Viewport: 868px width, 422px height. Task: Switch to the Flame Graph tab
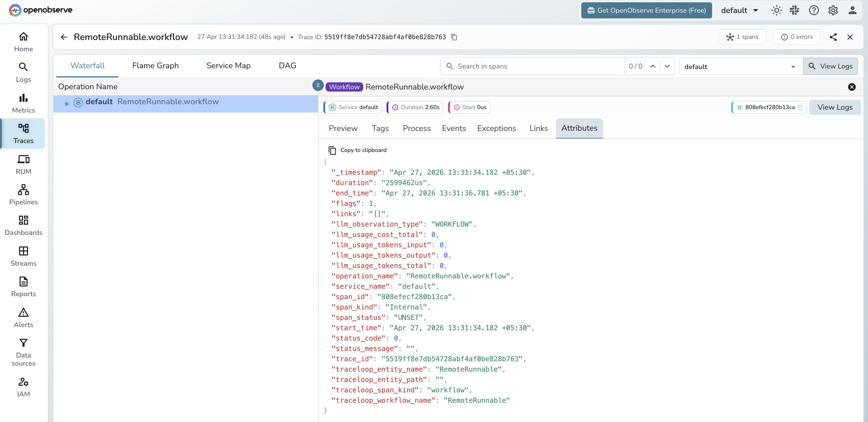[x=155, y=65]
